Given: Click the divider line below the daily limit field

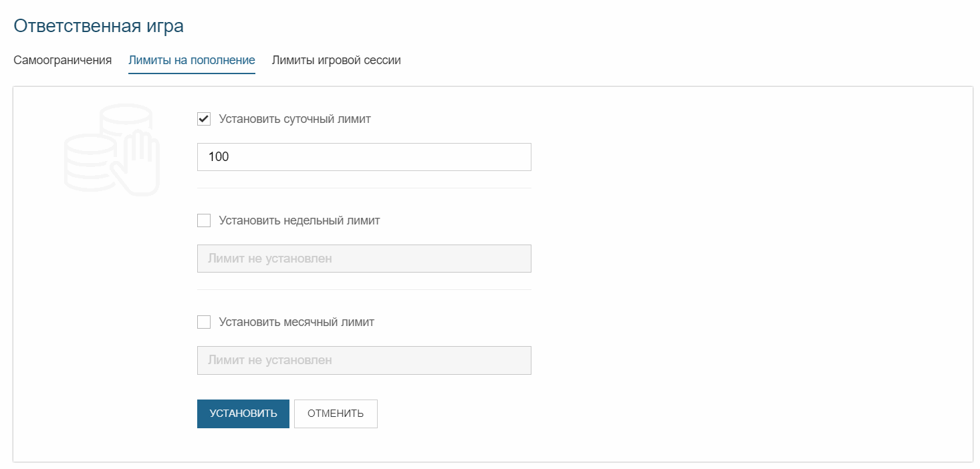Looking at the screenshot, I should tap(364, 188).
